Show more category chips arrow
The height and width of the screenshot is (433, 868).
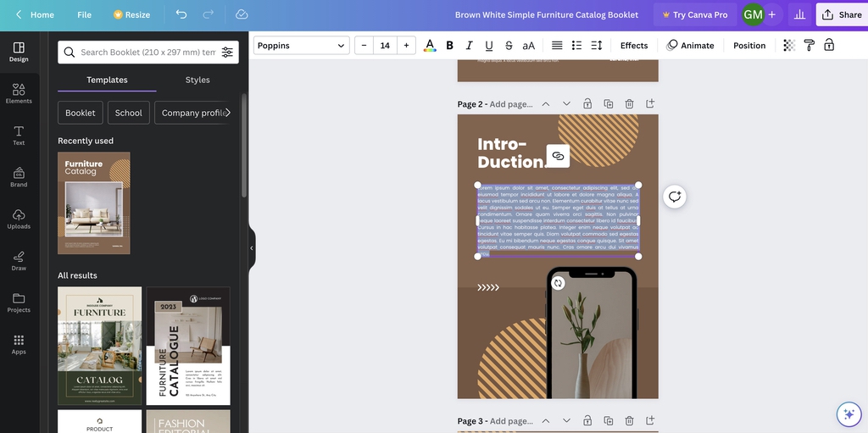coord(227,113)
